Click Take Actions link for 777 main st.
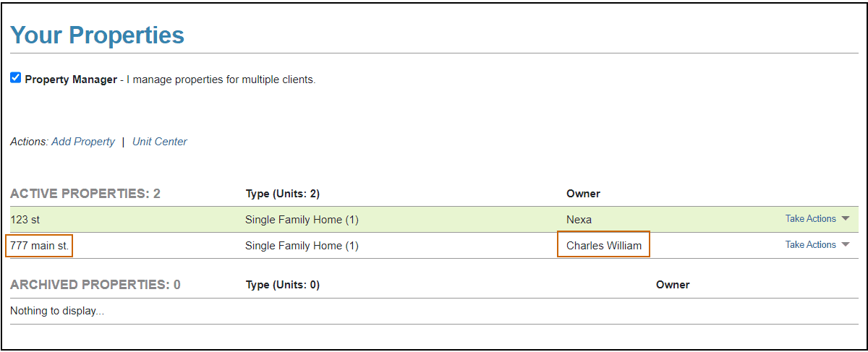The height and width of the screenshot is (352, 868). click(810, 245)
